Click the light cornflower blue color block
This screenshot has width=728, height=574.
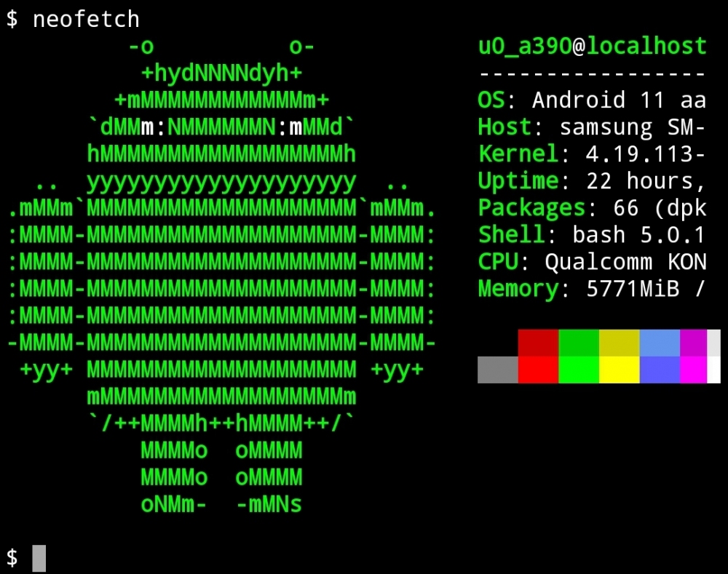(660, 343)
